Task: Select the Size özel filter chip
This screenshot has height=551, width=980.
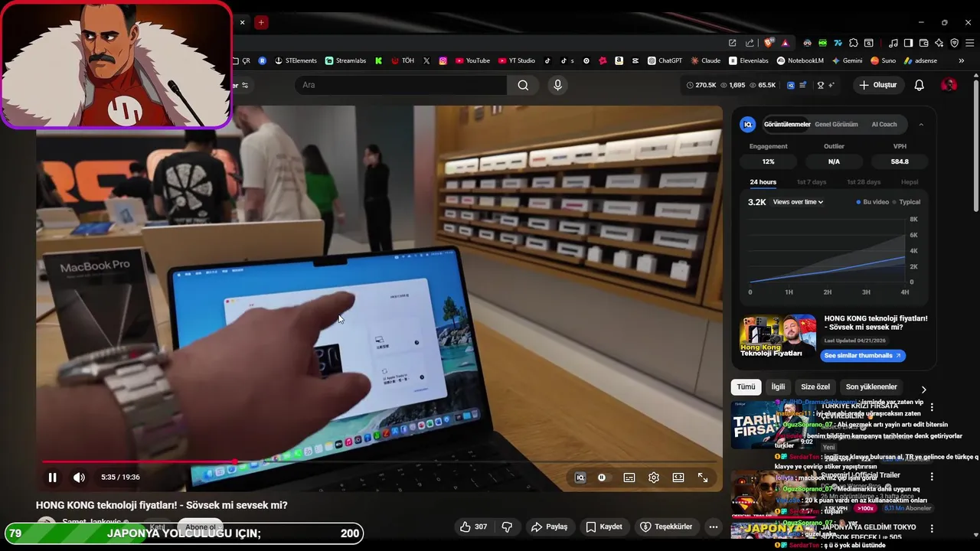Action: pyautogui.click(x=815, y=387)
